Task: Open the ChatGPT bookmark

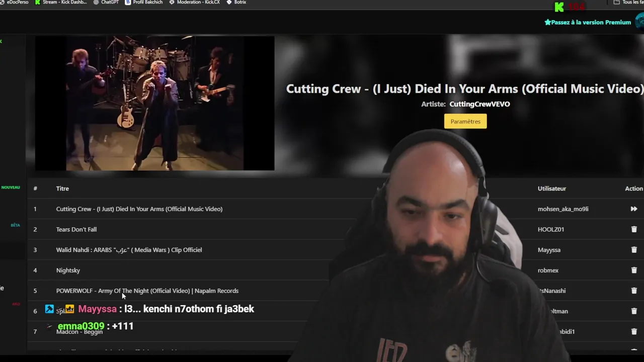Action: click(x=106, y=2)
